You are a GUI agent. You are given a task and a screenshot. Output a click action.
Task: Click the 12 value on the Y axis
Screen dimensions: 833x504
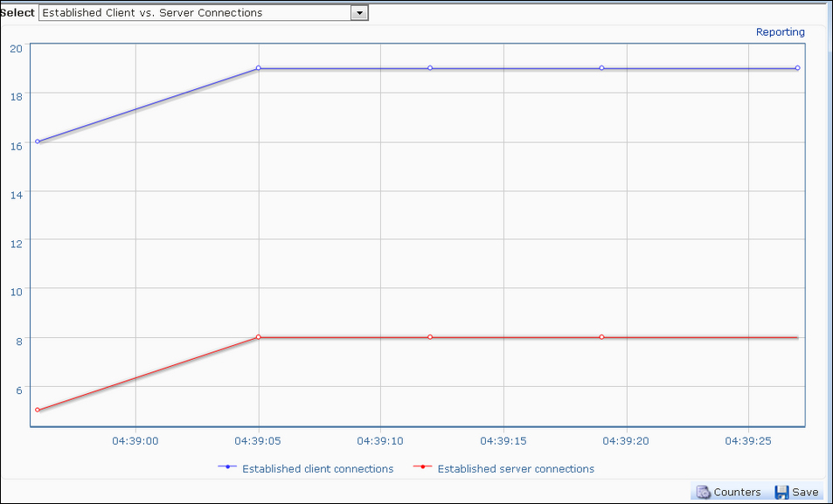click(17, 244)
